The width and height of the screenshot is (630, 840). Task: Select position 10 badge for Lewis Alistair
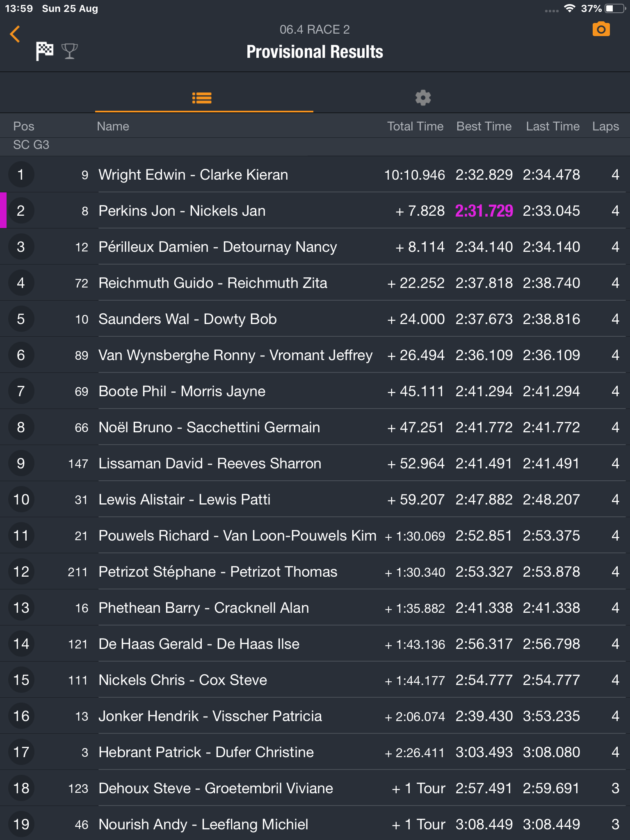(21, 500)
